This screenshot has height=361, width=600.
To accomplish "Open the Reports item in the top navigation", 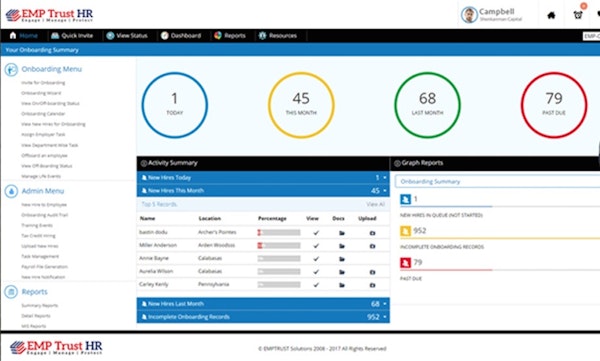I will click(x=230, y=36).
